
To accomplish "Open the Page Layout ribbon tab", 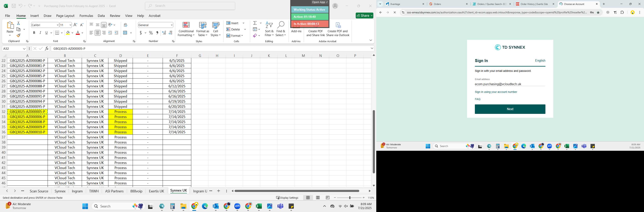I will coord(65,16).
